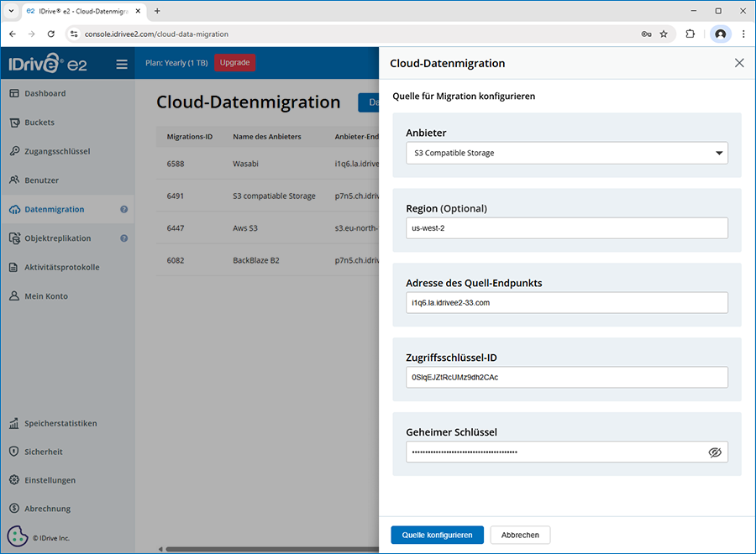Click the Quelle konfigurieren button
Image resolution: width=756 pixels, height=554 pixels.
coord(437,535)
